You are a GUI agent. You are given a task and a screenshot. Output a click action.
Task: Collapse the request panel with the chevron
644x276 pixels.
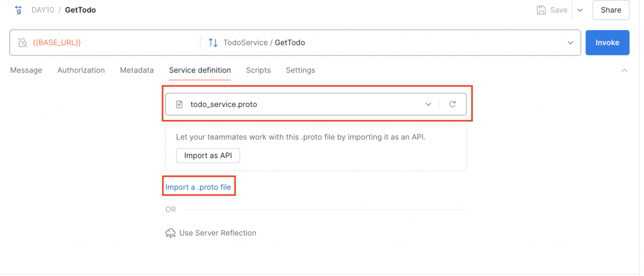(x=625, y=70)
